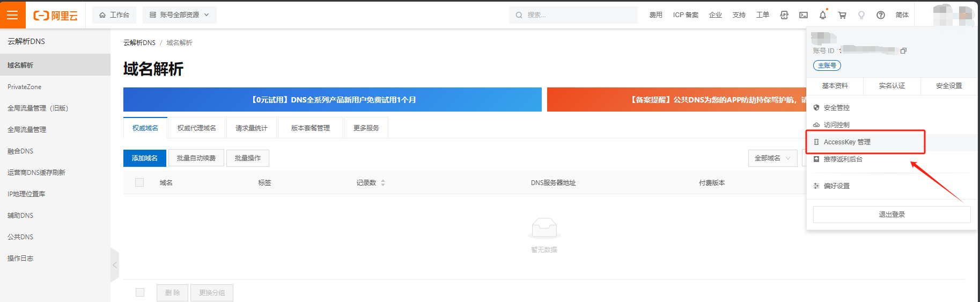This screenshot has width=980, height=302.
Task: Open 公共DNS in sidebar
Action: (x=55, y=237)
